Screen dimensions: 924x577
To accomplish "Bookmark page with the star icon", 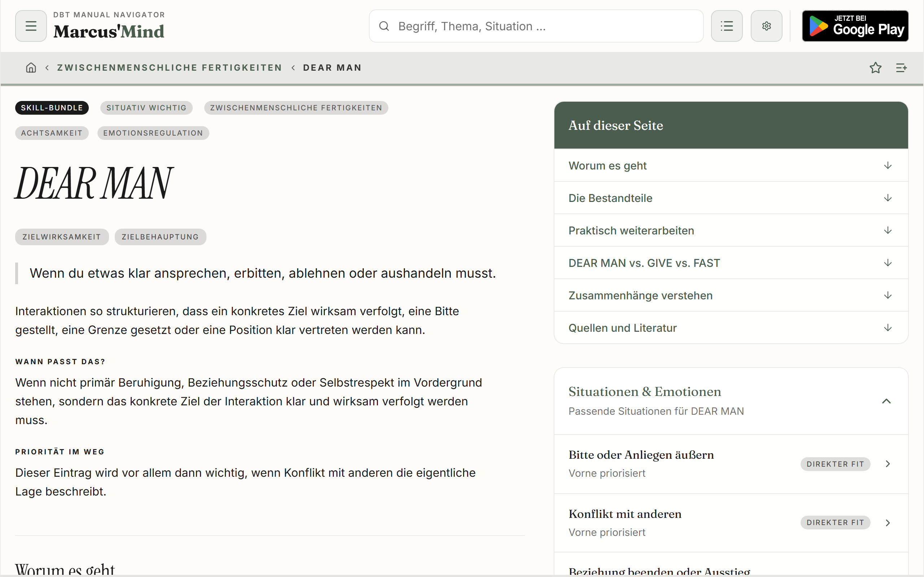I will [x=876, y=67].
